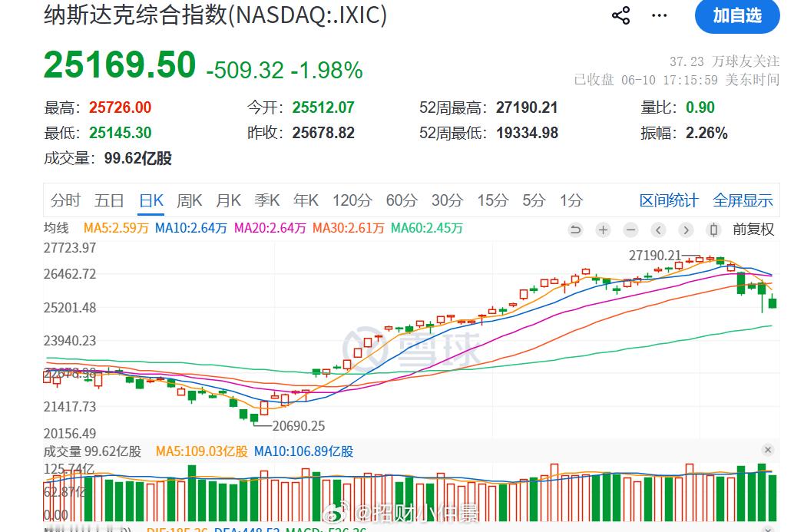Click the 最低 value 25145.30
The height and width of the screenshot is (532, 804).
120,134
